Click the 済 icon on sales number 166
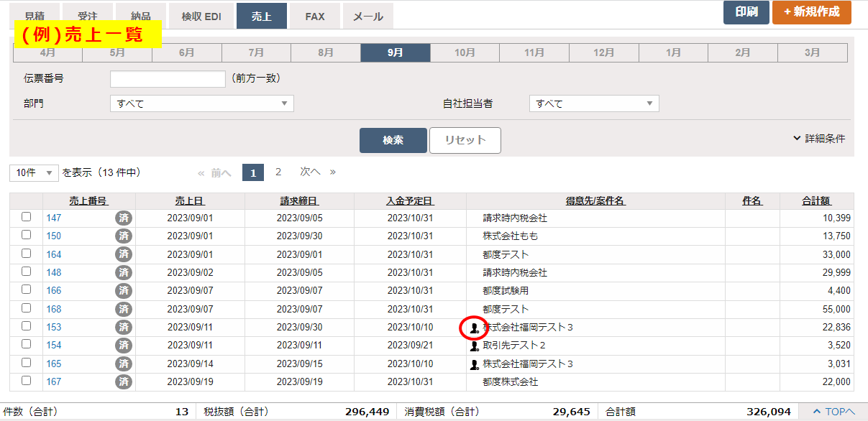The image size is (868, 421). click(124, 290)
